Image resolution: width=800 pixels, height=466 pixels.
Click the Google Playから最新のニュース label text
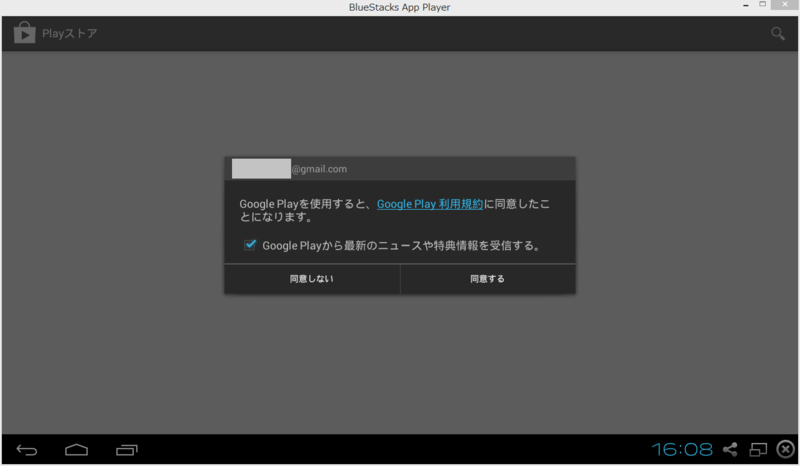tap(401, 246)
